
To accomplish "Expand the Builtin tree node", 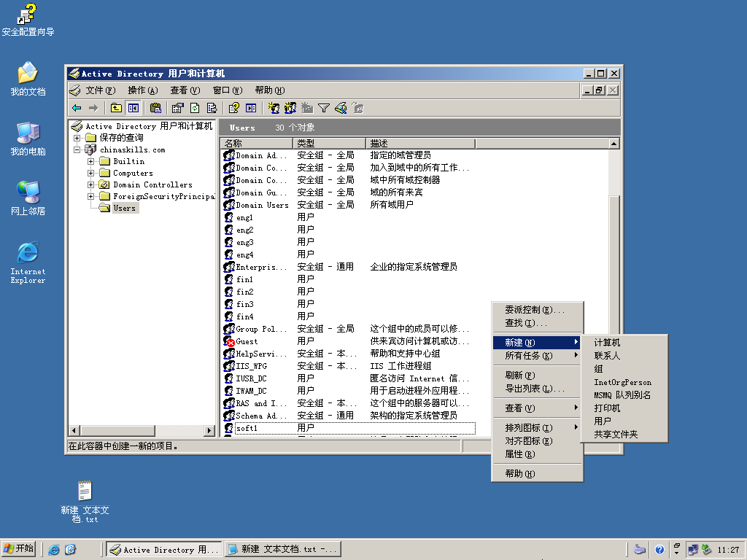I will pyautogui.click(x=90, y=161).
